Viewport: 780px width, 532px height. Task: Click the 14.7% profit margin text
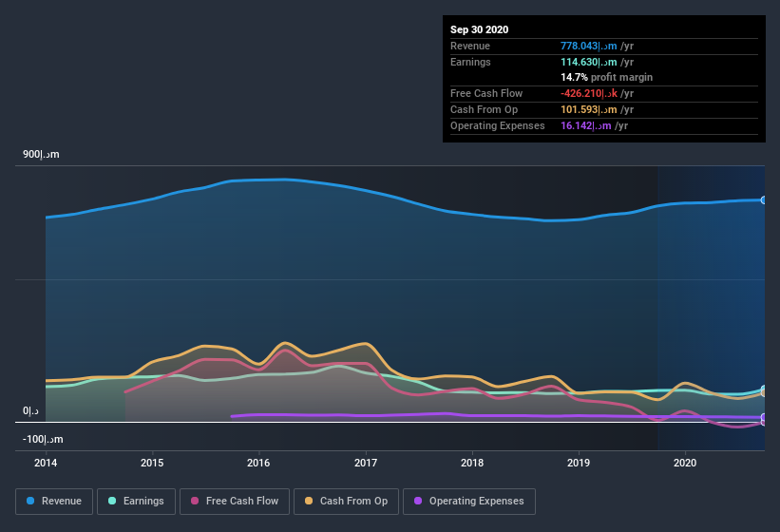[x=606, y=78]
